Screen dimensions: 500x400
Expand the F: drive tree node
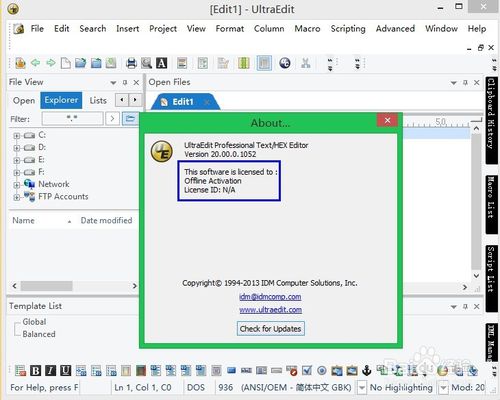(x=16, y=173)
